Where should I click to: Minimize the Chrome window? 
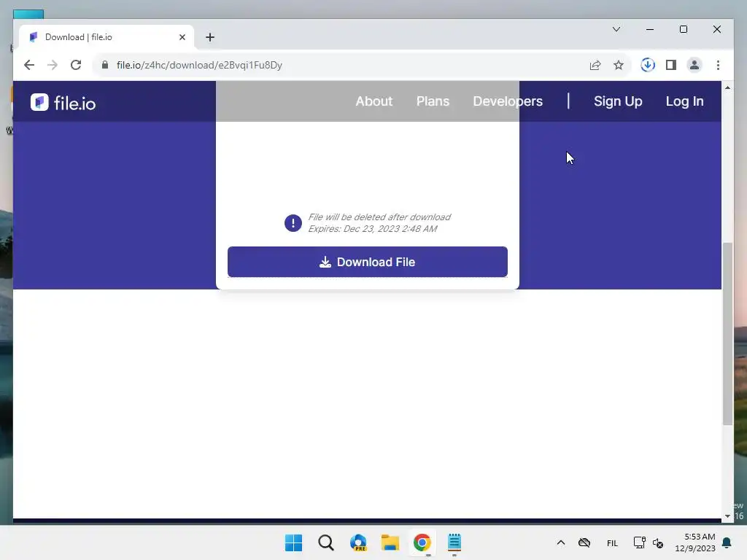(650, 29)
